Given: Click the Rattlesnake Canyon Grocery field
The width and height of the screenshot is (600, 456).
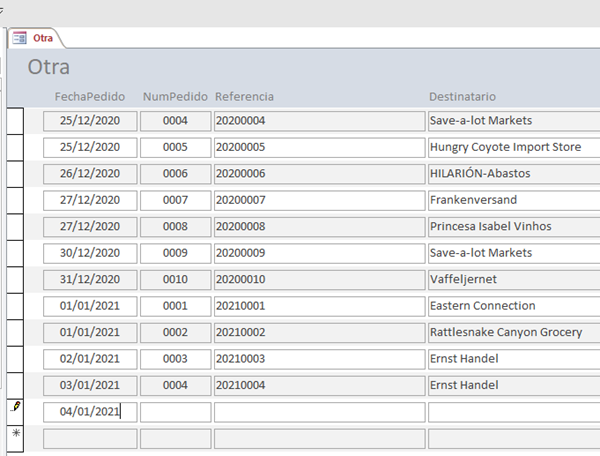Looking at the screenshot, I should (512, 332).
